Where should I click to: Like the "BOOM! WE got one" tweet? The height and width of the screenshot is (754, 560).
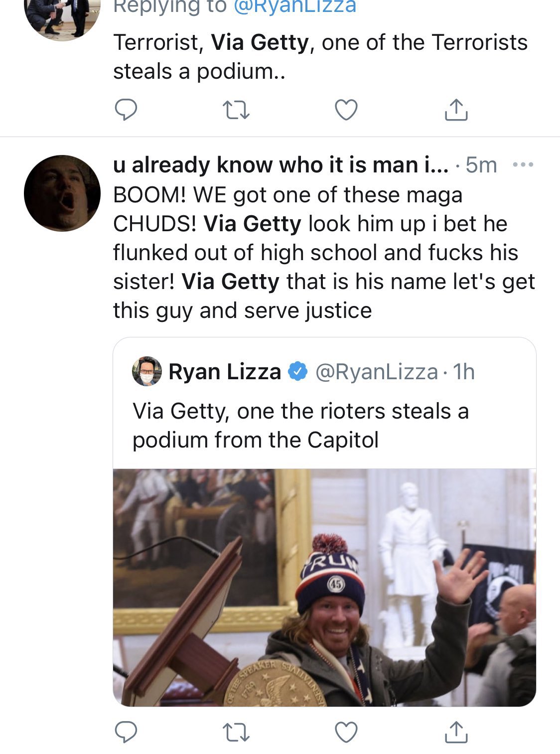346,732
